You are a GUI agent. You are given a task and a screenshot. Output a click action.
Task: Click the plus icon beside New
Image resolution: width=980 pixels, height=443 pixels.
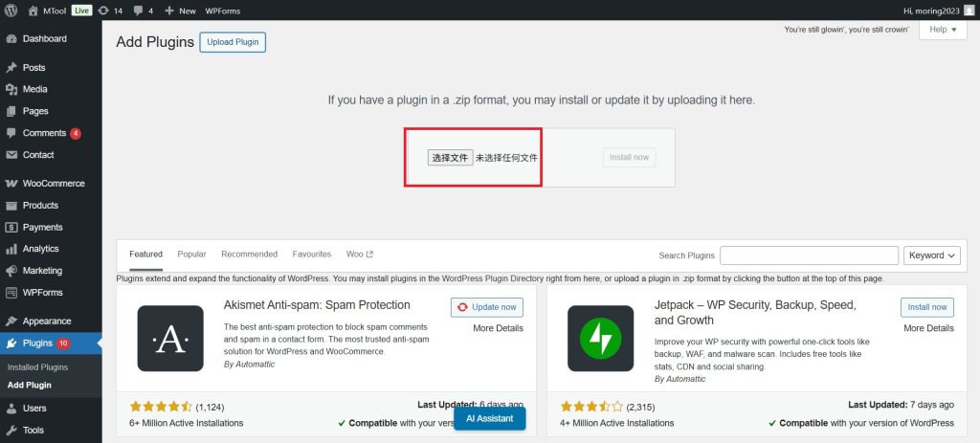click(169, 11)
